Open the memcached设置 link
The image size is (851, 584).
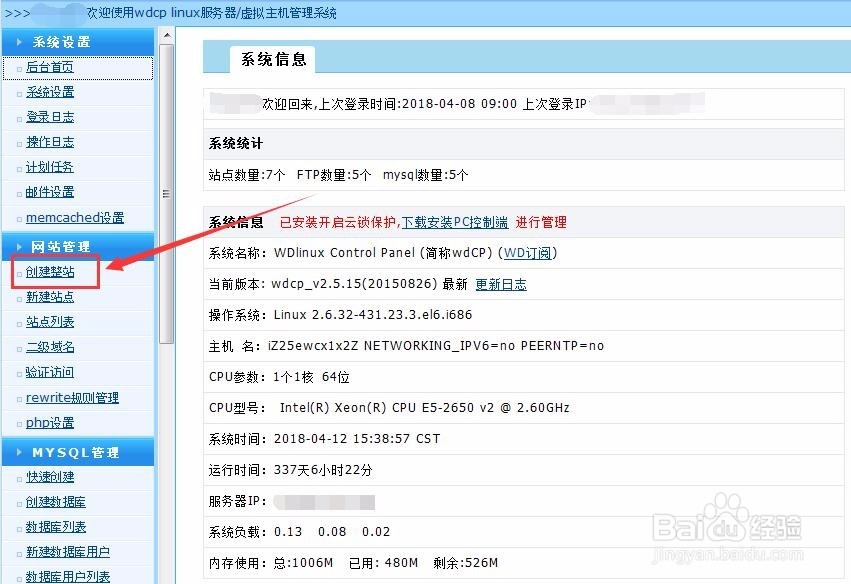pos(75,217)
